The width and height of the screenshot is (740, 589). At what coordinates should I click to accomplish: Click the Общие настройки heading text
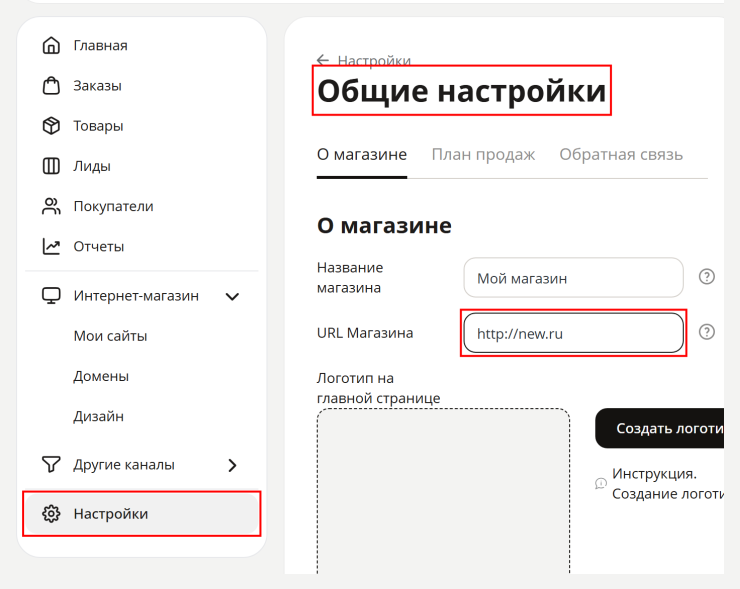(462, 91)
